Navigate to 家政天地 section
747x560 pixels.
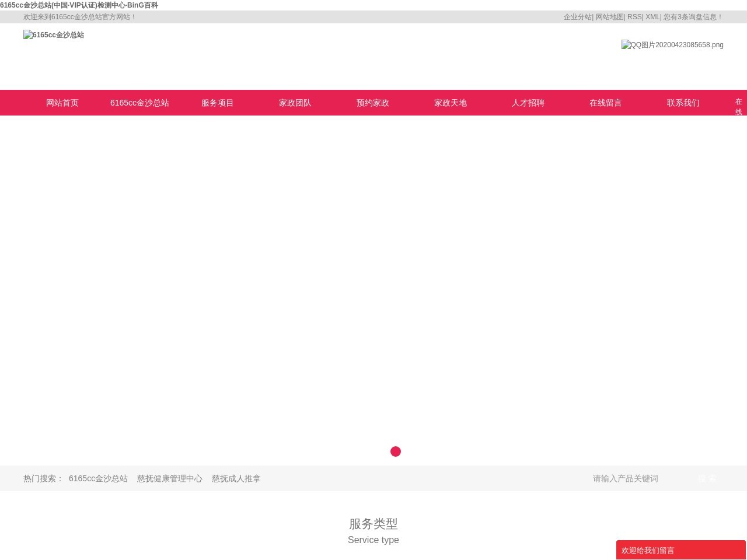(x=450, y=103)
